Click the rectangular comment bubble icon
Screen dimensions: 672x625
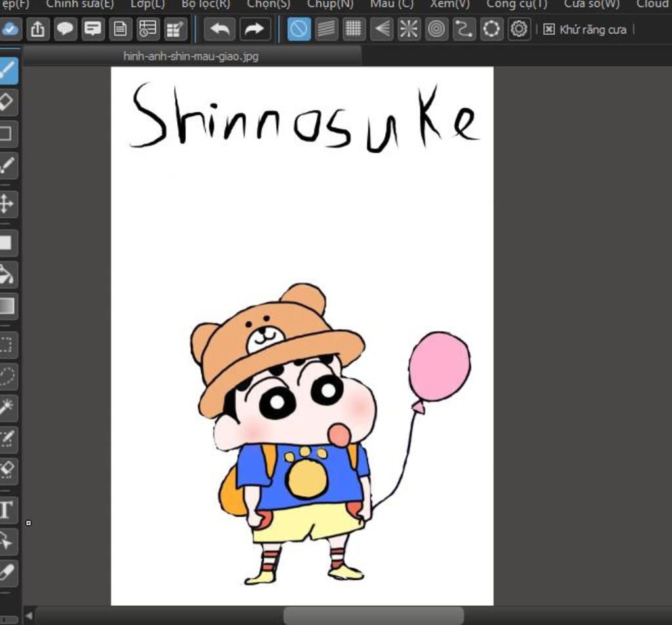93,29
